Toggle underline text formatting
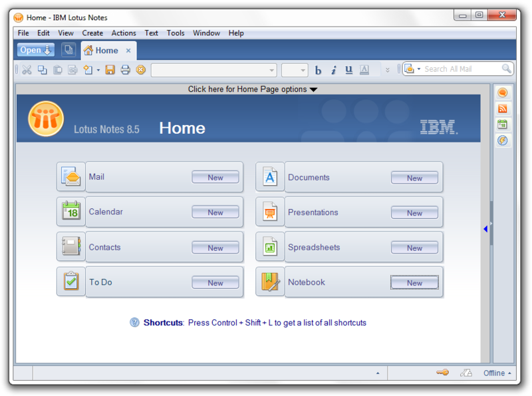The width and height of the screenshot is (532, 396). tap(348, 70)
